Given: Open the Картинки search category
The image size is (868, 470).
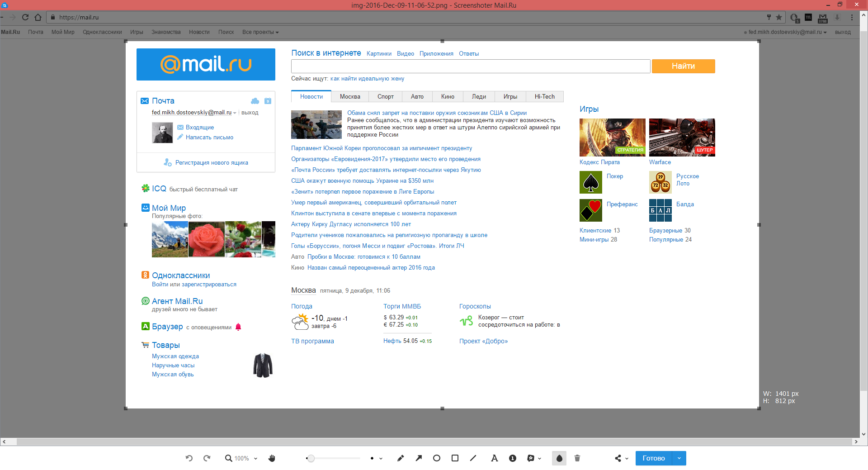Looking at the screenshot, I should [379, 54].
